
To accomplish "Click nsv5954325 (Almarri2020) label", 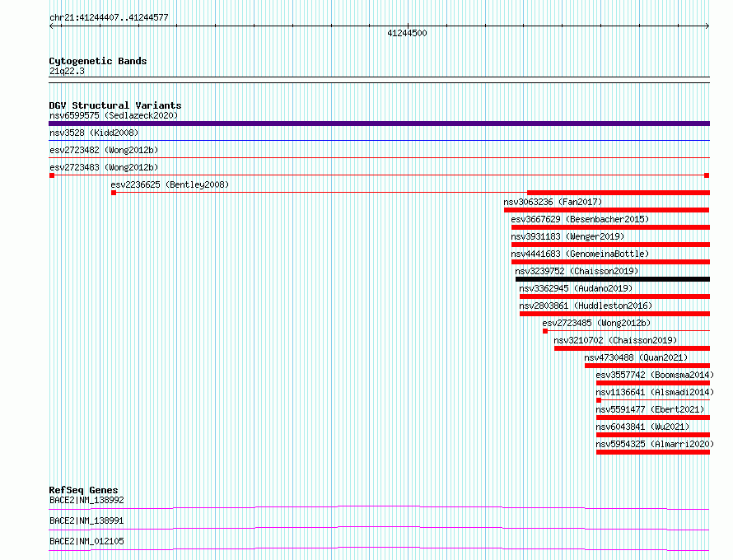I will (655, 444).
